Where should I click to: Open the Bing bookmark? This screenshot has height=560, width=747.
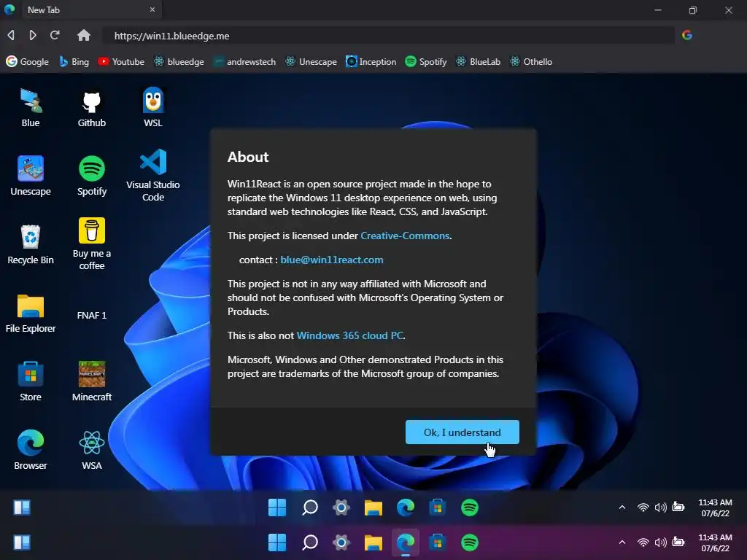tap(74, 62)
